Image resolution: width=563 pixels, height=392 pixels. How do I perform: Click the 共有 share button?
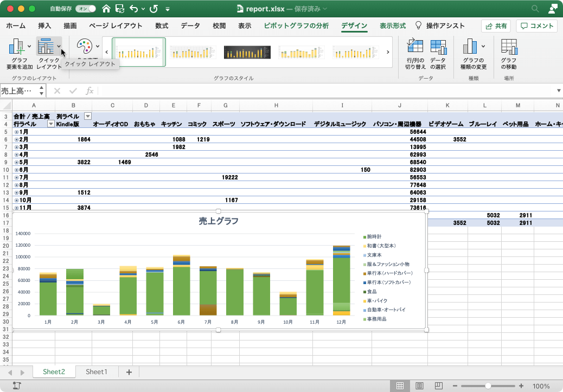click(x=496, y=26)
